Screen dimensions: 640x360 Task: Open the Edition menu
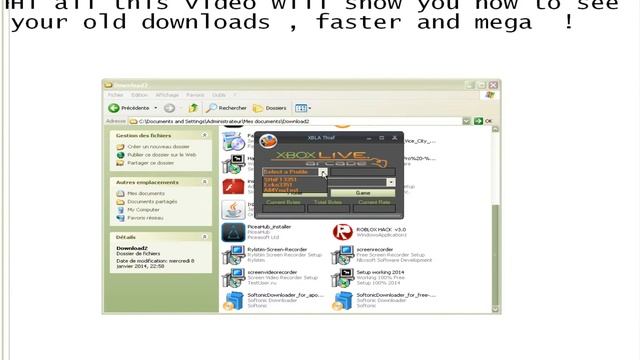coord(139,95)
